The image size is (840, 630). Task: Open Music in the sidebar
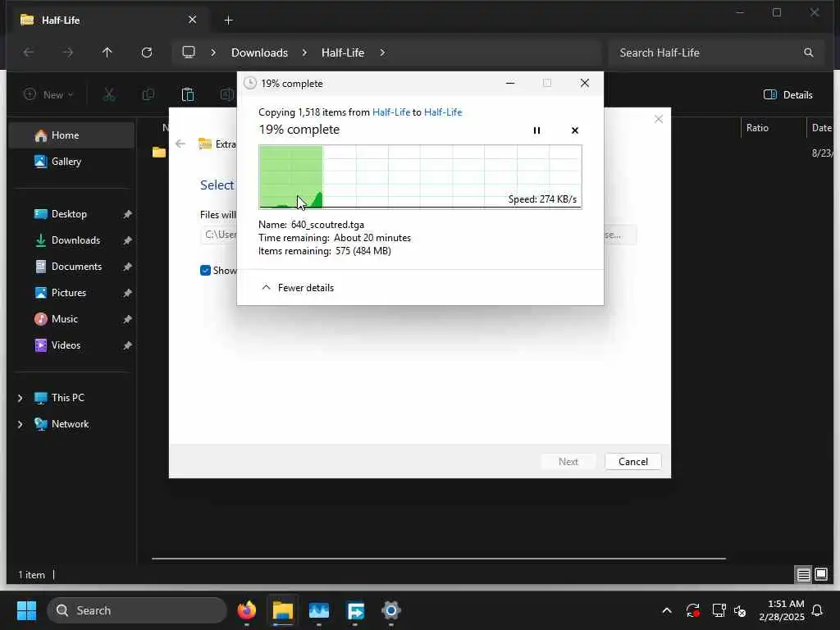[x=71, y=319]
